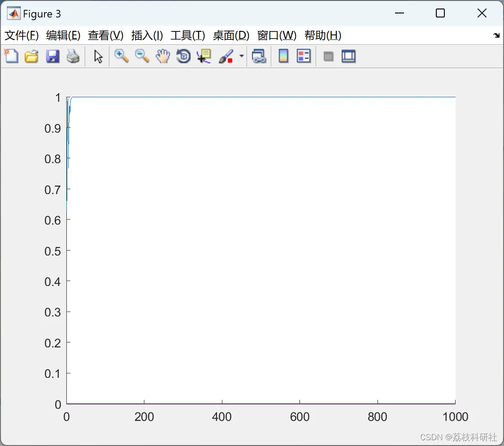This screenshot has height=446, width=504.
Task: Open a file with folder icon
Action: coord(31,56)
